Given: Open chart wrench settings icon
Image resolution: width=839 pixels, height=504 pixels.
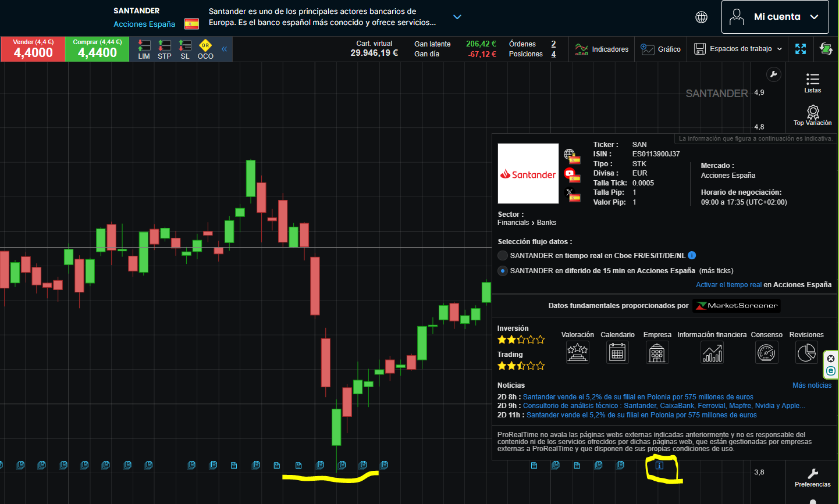Looking at the screenshot, I should (x=773, y=74).
